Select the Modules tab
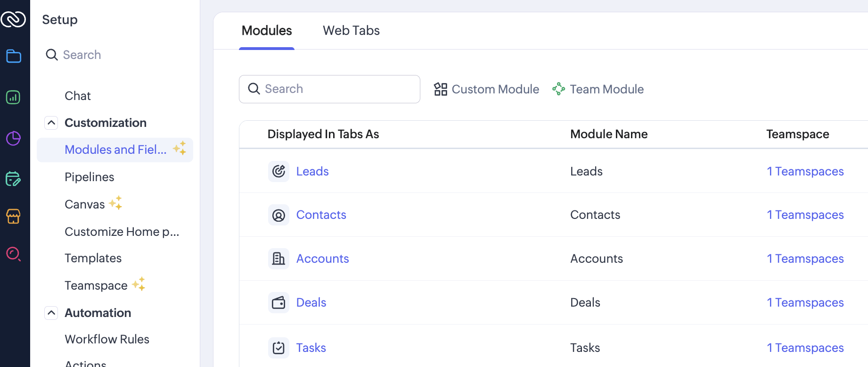The height and width of the screenshot is (367, 868). [267, 31]
